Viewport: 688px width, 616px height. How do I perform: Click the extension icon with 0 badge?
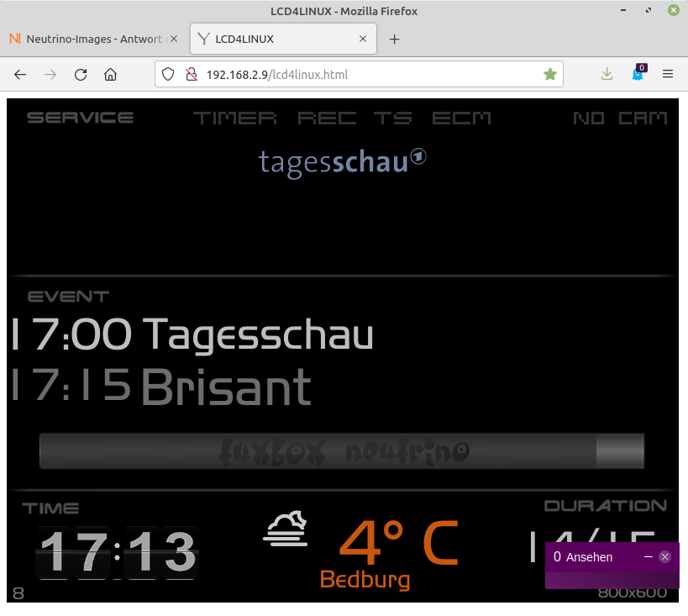638,74
